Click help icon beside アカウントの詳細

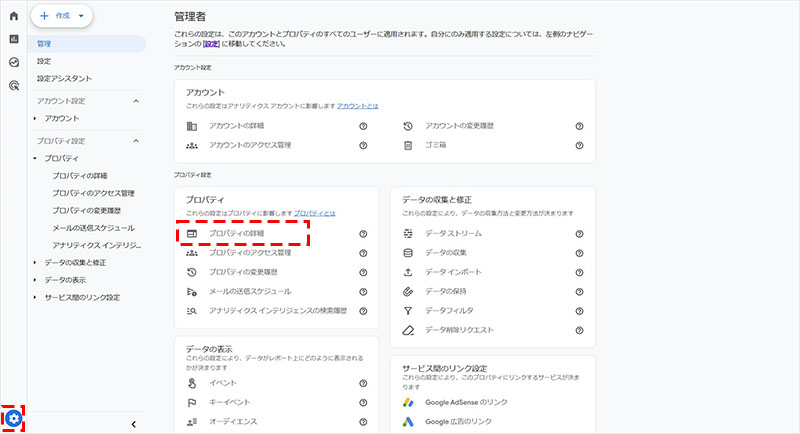coord(363,126)
